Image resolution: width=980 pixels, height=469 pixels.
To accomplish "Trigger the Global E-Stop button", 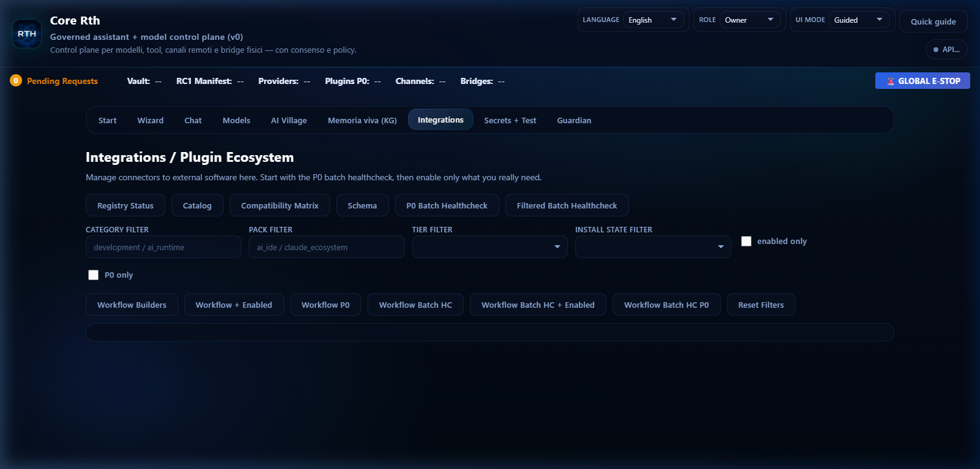I will (922, 81).
